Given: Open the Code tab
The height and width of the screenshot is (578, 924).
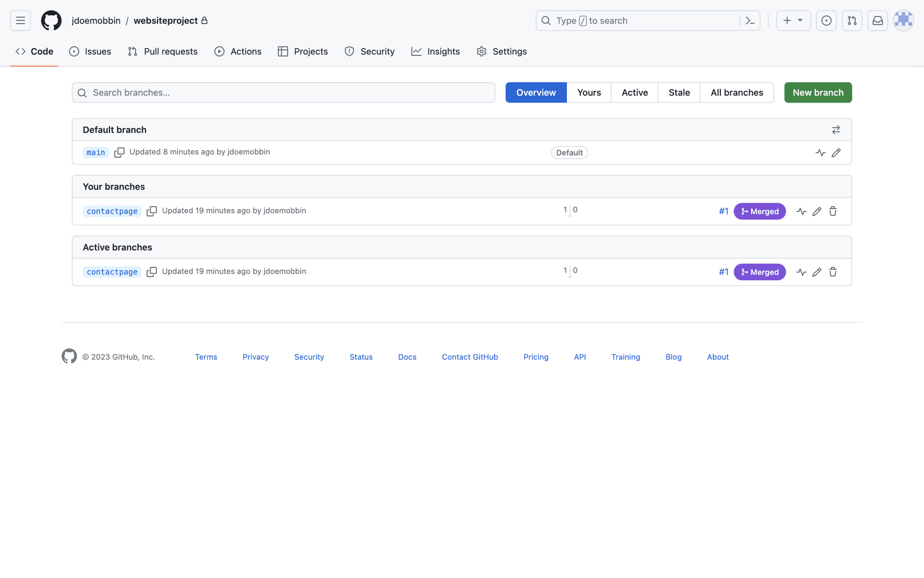Looking at the screenshot, I should 34,52.
